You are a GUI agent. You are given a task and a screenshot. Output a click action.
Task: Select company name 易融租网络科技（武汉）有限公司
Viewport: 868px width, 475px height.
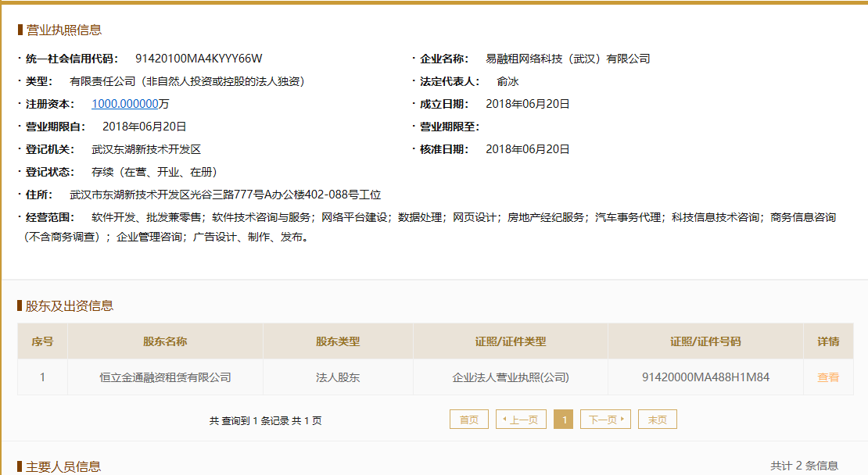(x=568, y=59)
